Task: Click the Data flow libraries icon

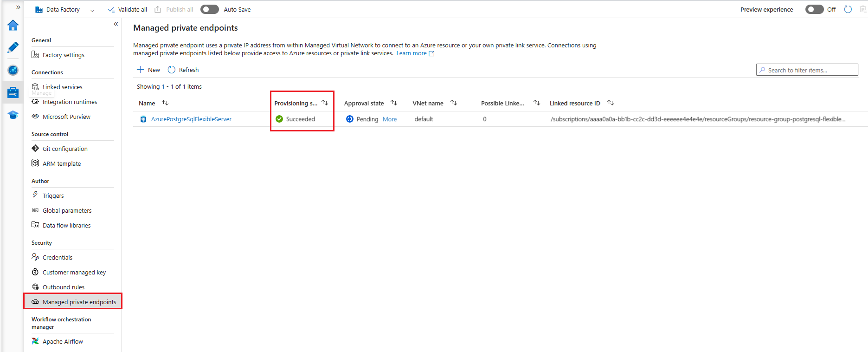Action: [x=35, y=225]
